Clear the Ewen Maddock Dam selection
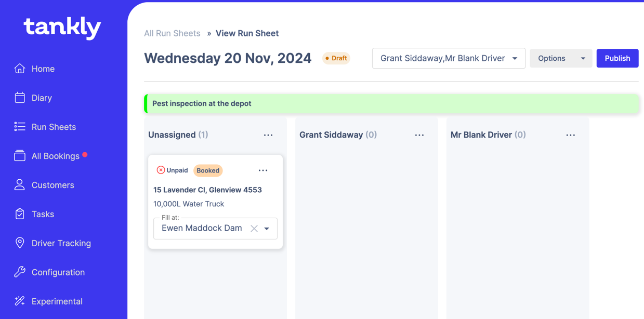Screen dimensions: 644x319 click(x=254, y=229)
